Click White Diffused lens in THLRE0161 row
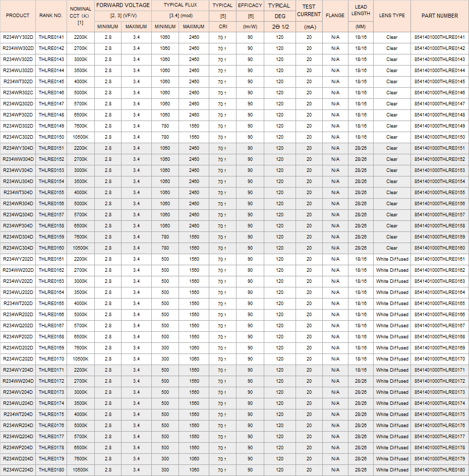Image resolution: width=469 pixels, height=476 pixels. (x=392, y=259)
